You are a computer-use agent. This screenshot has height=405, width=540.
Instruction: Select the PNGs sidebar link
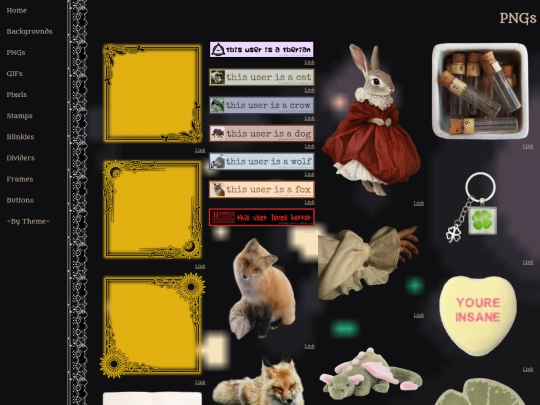point(16,52)
